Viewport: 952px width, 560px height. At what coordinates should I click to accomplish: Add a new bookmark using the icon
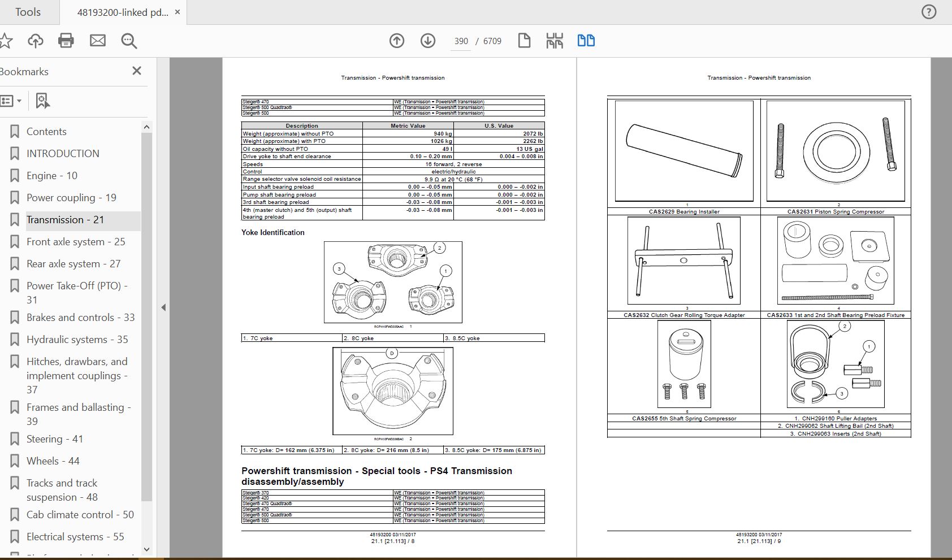pos(42,101)
